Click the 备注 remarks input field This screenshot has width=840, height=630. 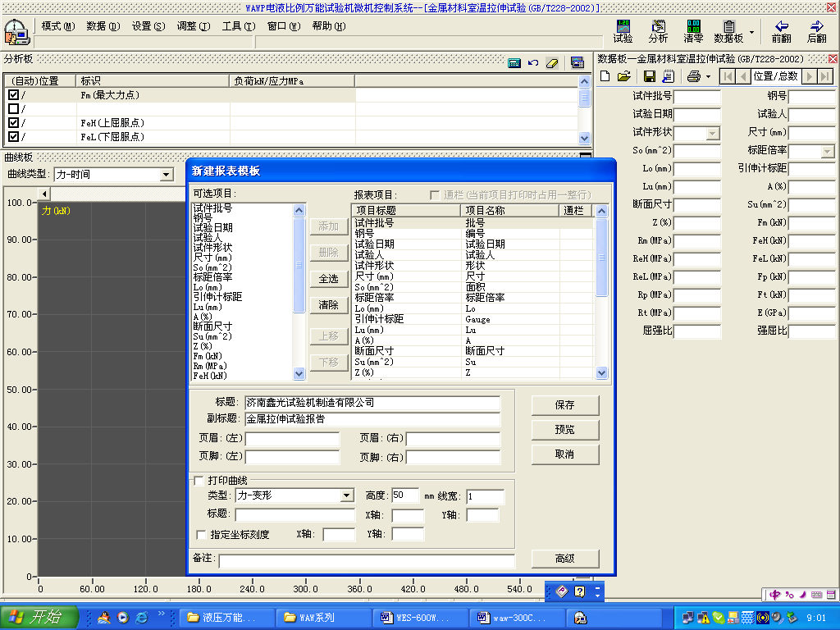coord(367,561)
